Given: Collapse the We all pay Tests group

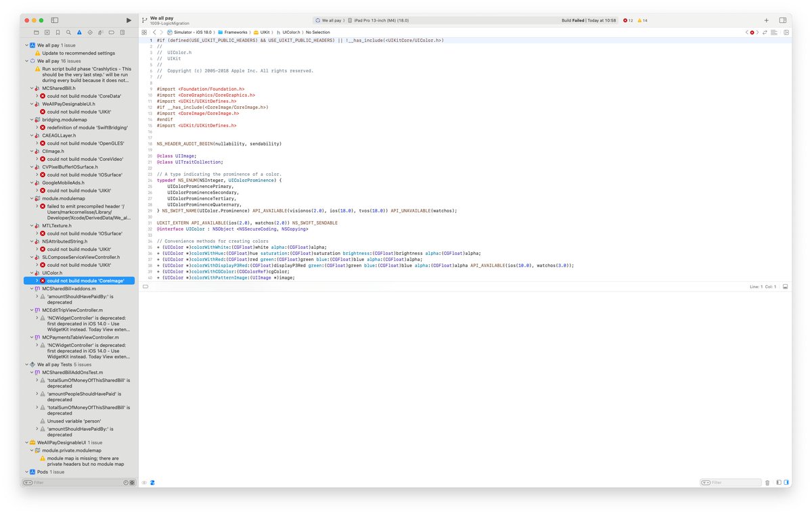Looking at the screenshot, I should pyautogui.click(x=26, y=365).
